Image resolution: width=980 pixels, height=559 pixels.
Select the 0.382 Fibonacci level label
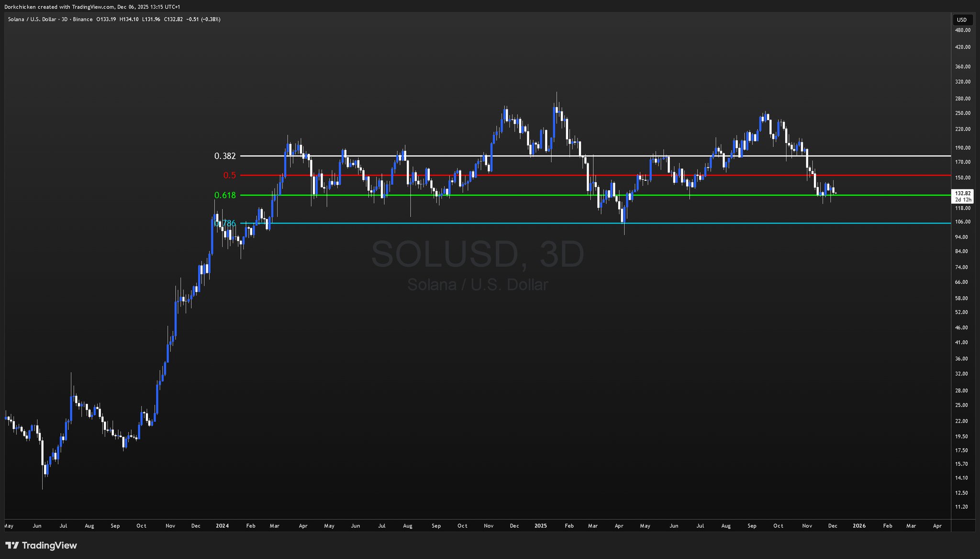(x=225, y=156)
